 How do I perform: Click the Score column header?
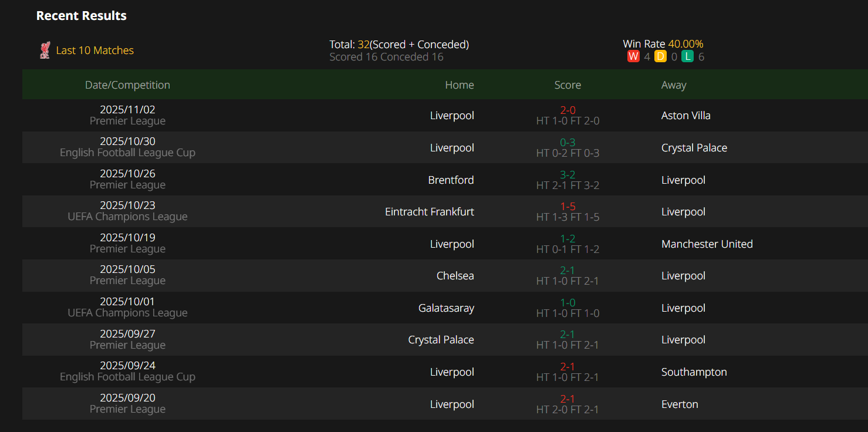coord(568,85)
